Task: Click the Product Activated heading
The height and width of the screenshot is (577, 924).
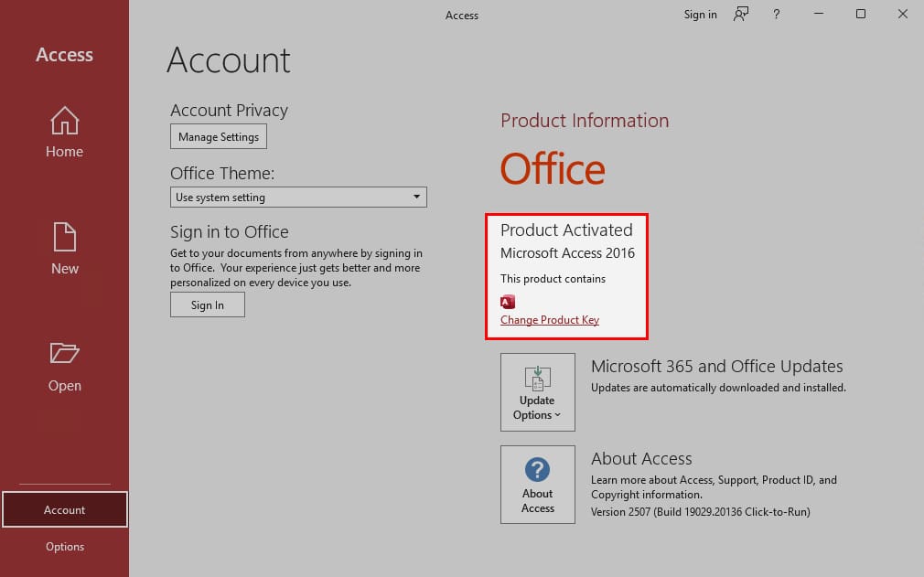Action: 566,230
